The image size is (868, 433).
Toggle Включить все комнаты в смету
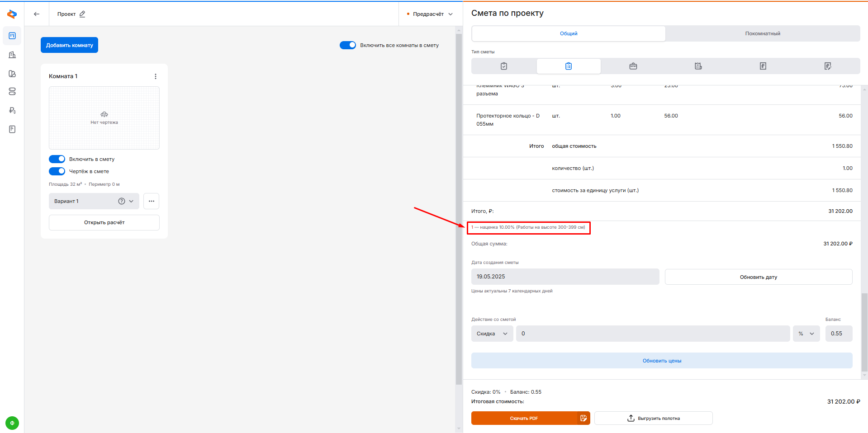(x=348, y=45)
